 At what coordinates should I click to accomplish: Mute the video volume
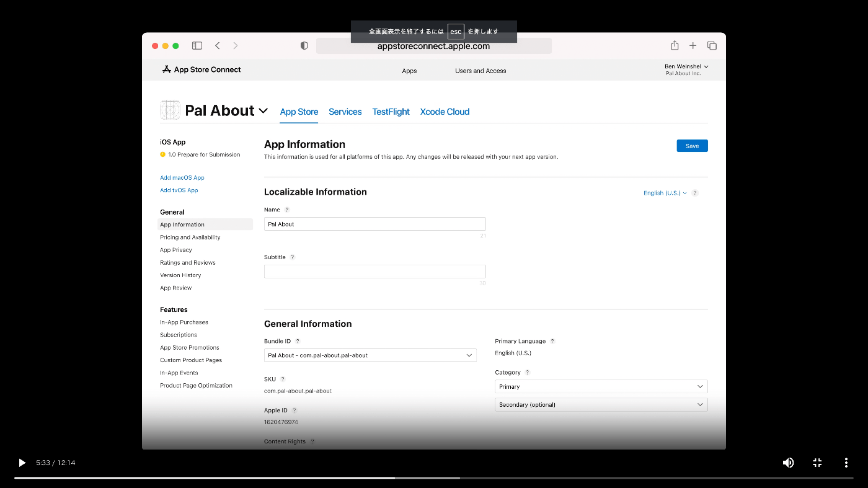[x=788, y=463]
